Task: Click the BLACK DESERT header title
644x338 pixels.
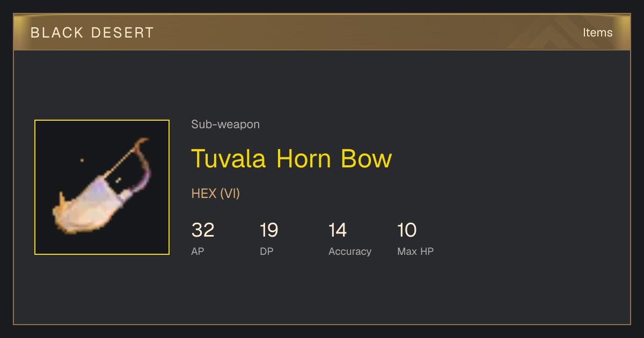Action: [92, 33]
